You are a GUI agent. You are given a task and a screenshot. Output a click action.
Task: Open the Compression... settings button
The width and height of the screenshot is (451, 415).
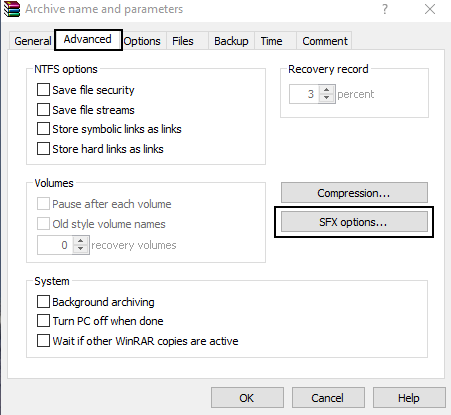tap(354, 193)
